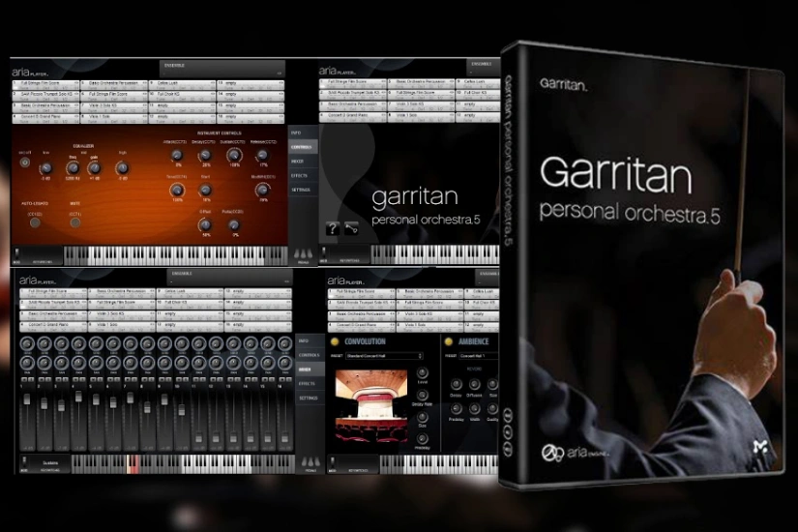Switch to MIXER tab in Controls view

click(x=303, y=161)
